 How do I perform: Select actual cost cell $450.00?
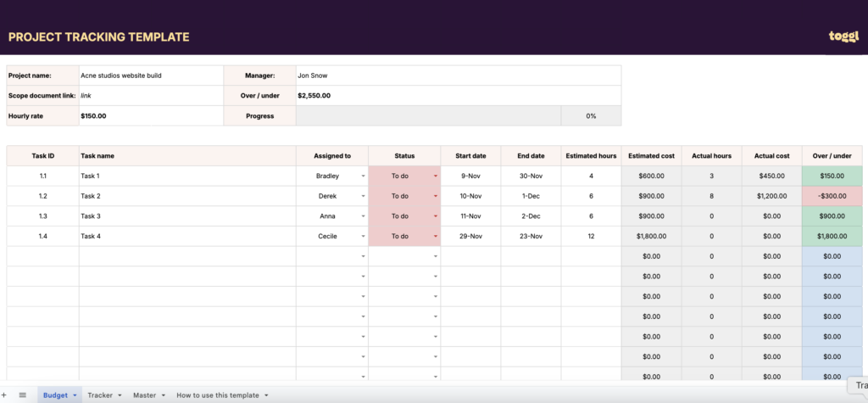[x=771, y=176]
